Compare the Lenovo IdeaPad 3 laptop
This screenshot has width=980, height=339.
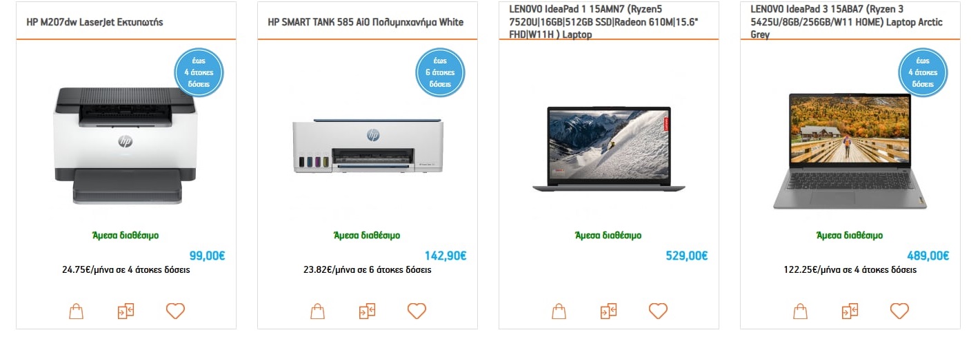click(850, 311)
